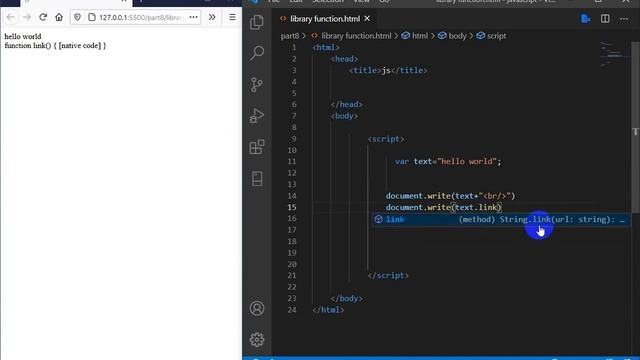
Task: Split the editor to the right
Action: point(605,19)
